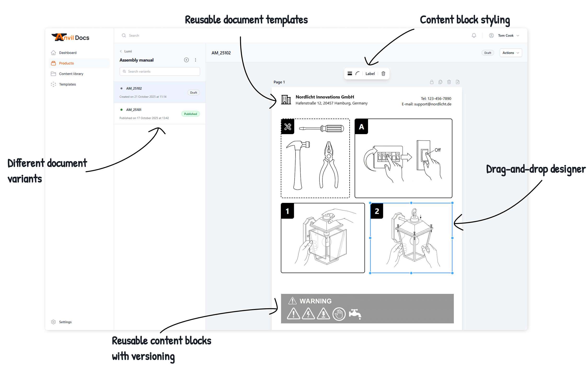Open the Assembly manual overflow menu

(195, 60)
